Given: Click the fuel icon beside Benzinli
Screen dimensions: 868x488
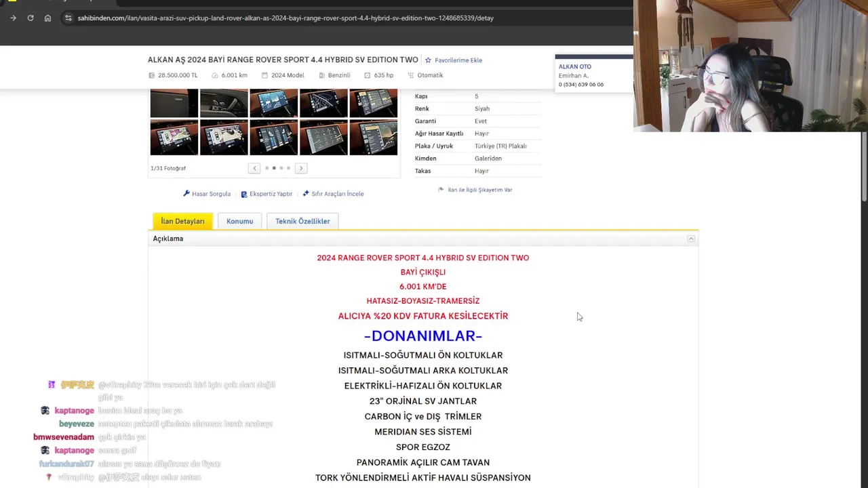Looking at the screenshot, I should [322, 75].
